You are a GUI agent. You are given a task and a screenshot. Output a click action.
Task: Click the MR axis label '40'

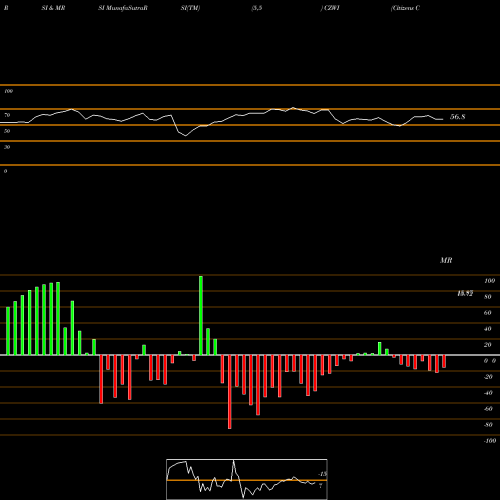488,329
